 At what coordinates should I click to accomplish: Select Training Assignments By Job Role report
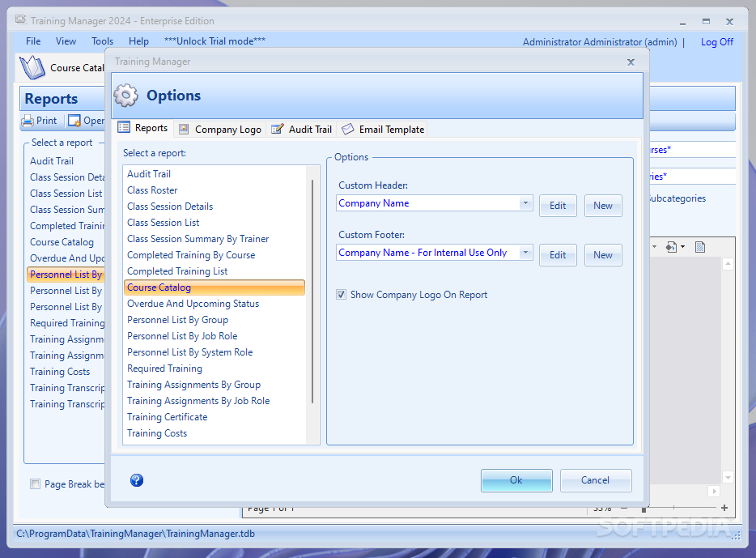[x=214, y=401]
